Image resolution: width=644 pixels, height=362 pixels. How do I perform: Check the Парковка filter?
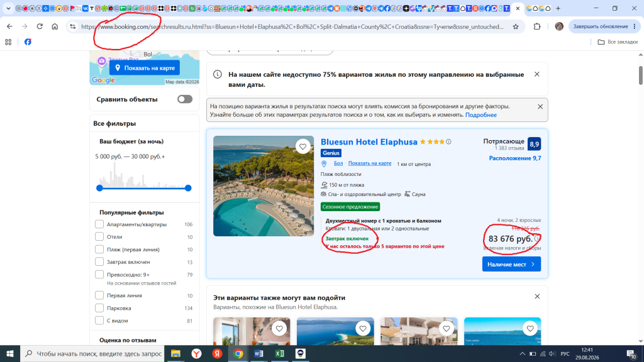[x=99, y=308]
